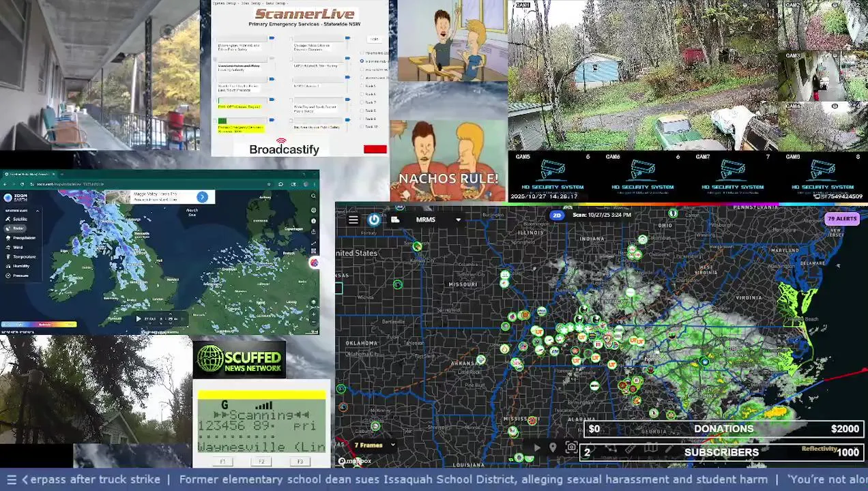Zoom out on Zoom Earth map

(x=313, y=323)
